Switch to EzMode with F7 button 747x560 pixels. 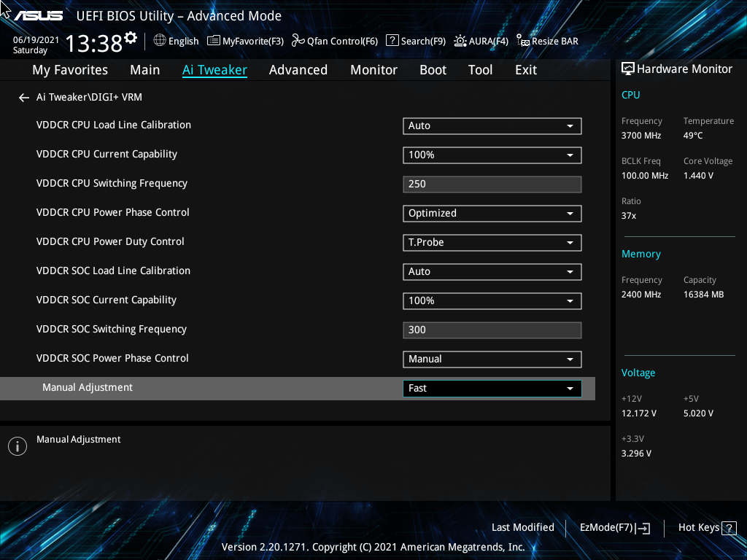pos(614,527)
